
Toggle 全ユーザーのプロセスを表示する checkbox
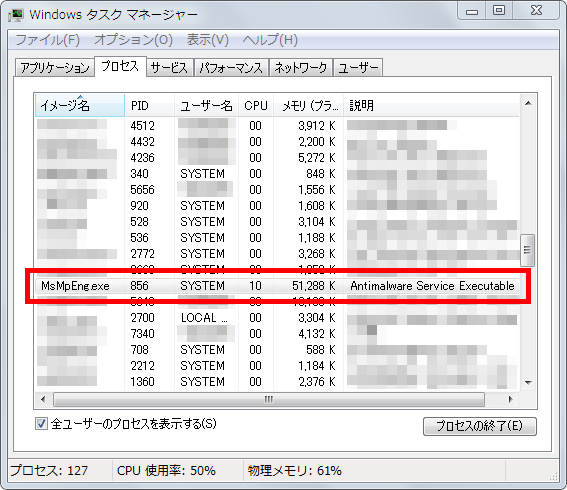(x=41, y=423)
